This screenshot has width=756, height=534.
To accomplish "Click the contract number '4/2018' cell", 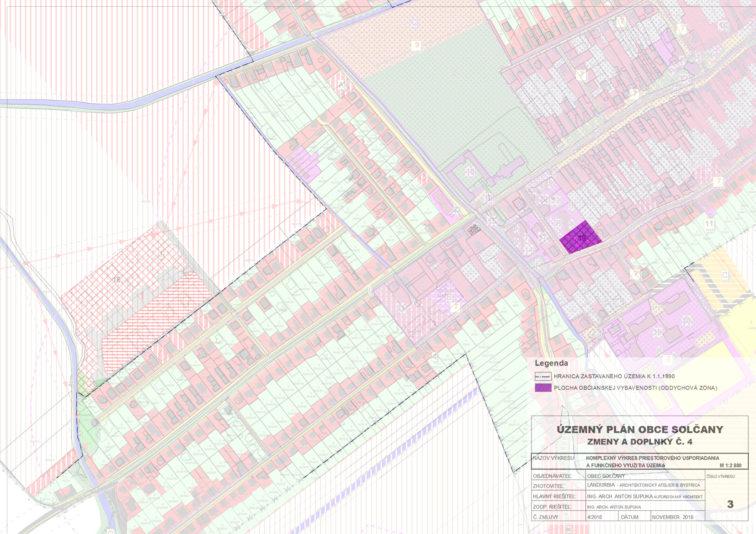I will (x=594, y=517).
